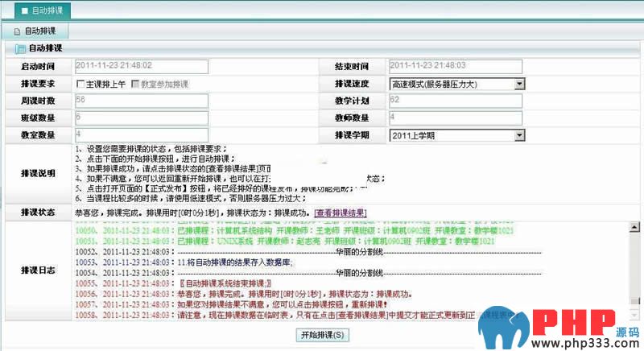Viewport: 644px width, 351px height.
Task: Focus the 教学计划 field
Action: (x=456, y=101)
